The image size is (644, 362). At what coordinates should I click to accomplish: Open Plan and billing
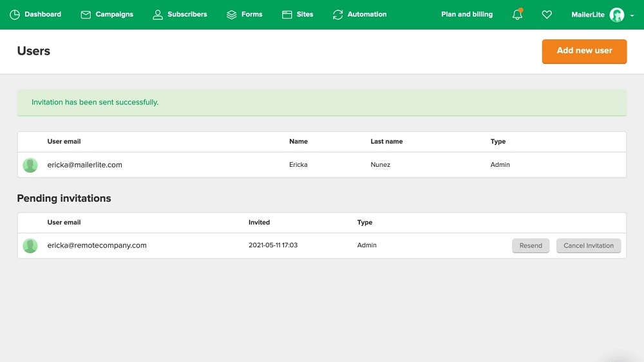(467, 14)
